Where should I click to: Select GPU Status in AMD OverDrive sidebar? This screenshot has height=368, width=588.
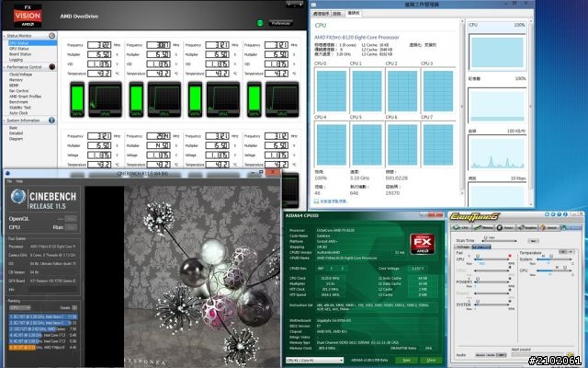click(x=18, y=49)
